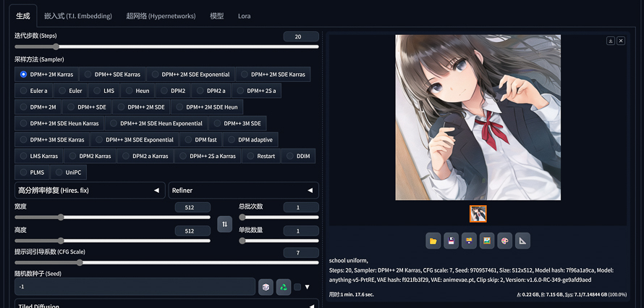
Task: Expand the Hires. fix section
Action: pos(90,191)
